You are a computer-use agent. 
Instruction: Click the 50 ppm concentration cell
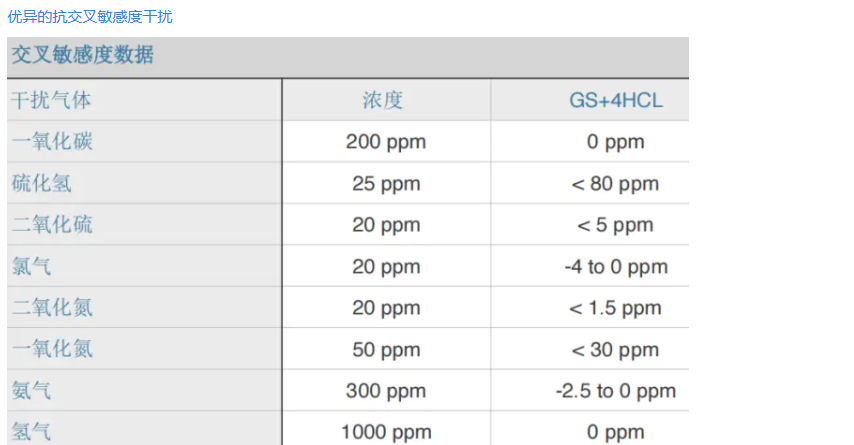pos(386,350)
